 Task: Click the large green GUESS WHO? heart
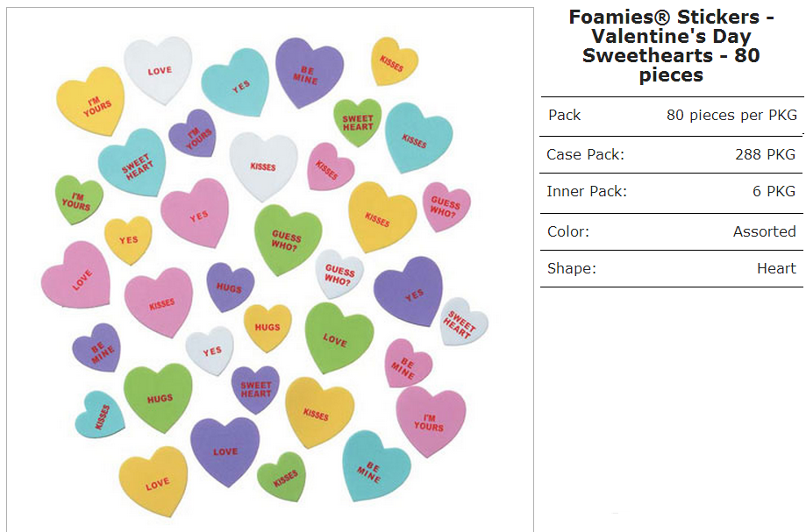[x=288, y=238]
